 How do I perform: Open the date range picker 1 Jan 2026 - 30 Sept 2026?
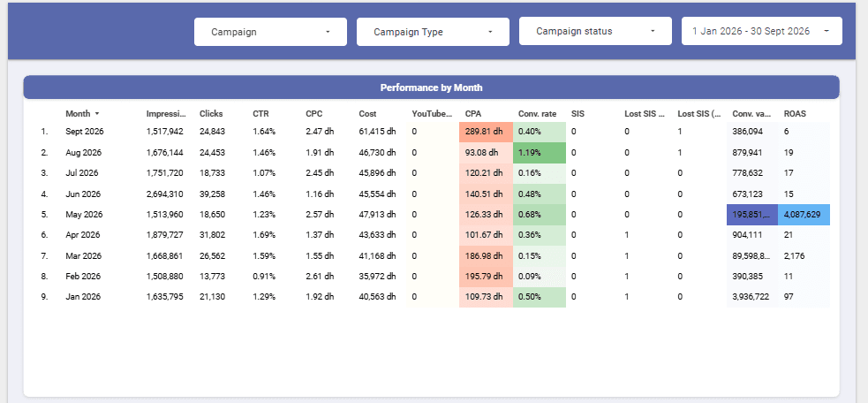[762, 31]
